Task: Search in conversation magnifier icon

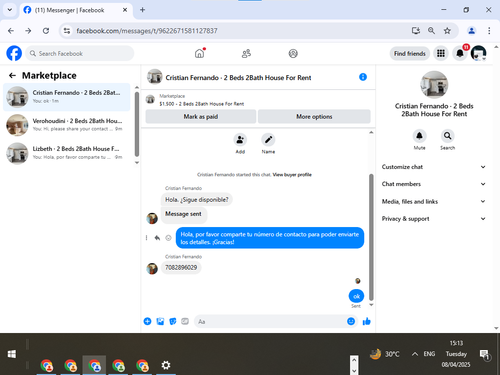Action: pos(447,136)
